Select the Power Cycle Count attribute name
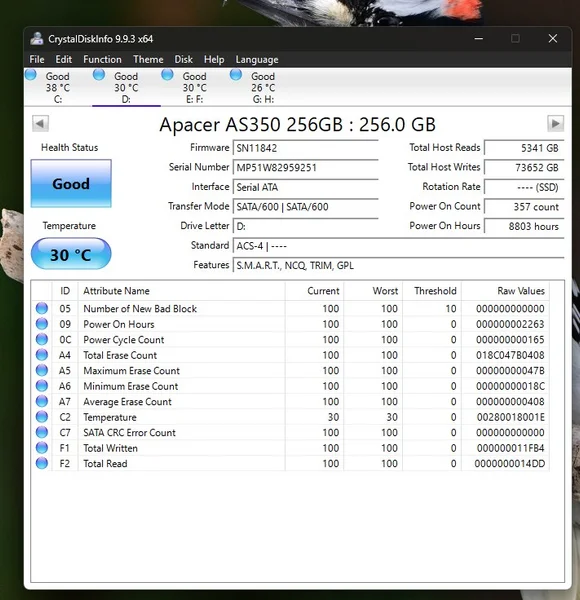Screen dimensions: 580x600 tap(124, 340)
